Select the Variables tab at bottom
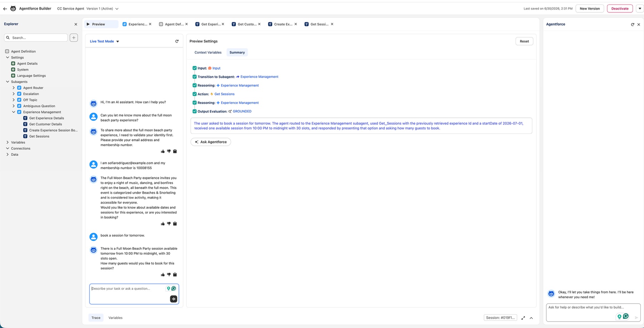Screen dimensions: 644x328 pyautogui.click(x=115, y=318)
